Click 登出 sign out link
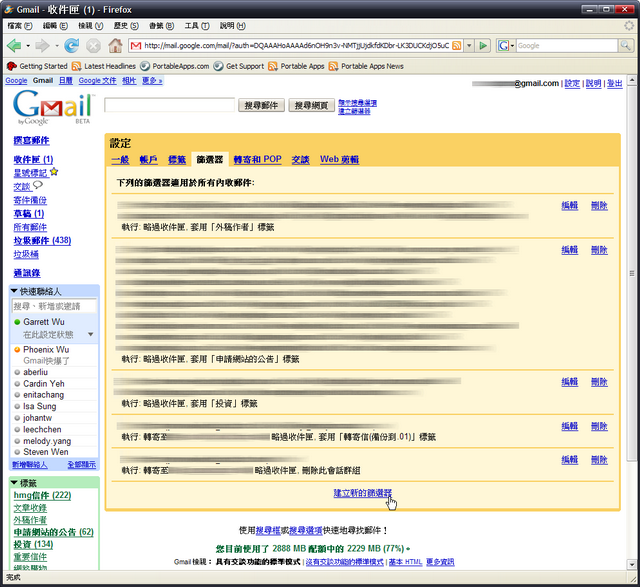Viewport: 640px width, 587px height. [x=614, y=83]
